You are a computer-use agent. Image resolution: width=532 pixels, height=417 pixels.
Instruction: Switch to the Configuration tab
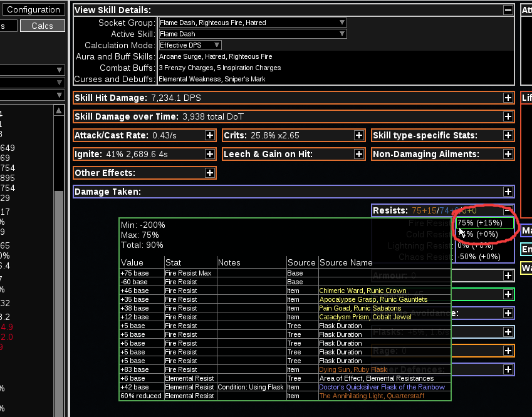pos(33,9)
